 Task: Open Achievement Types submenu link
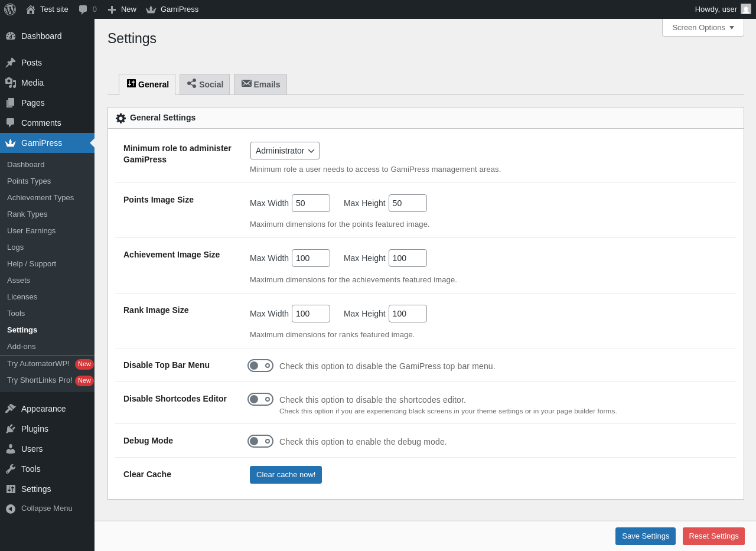pyautogui.click(x=40, y=198)
